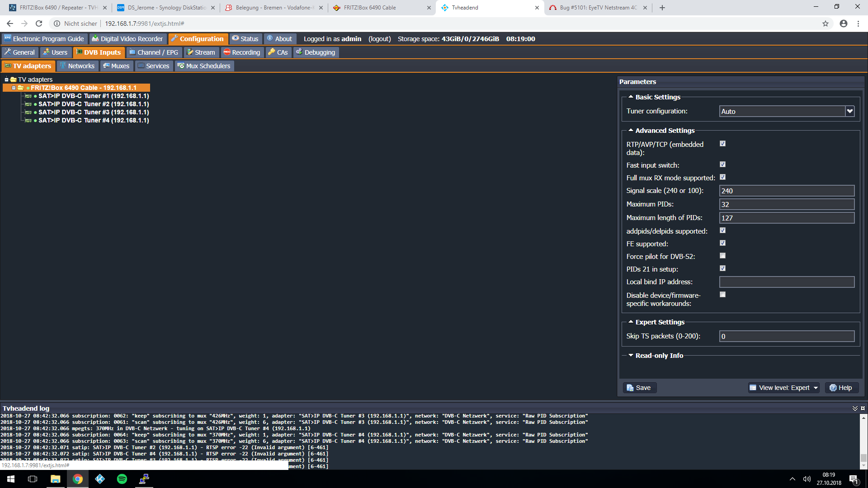Click the Muxes tab icon

point(106,66)
